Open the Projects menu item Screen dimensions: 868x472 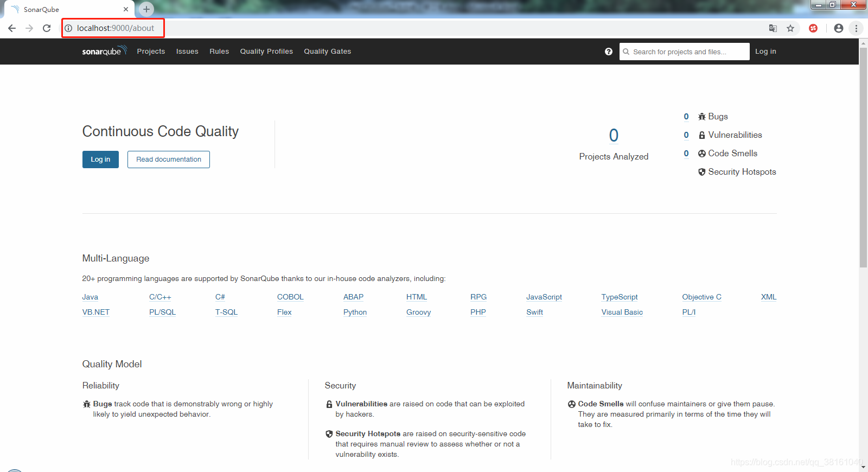151,52
